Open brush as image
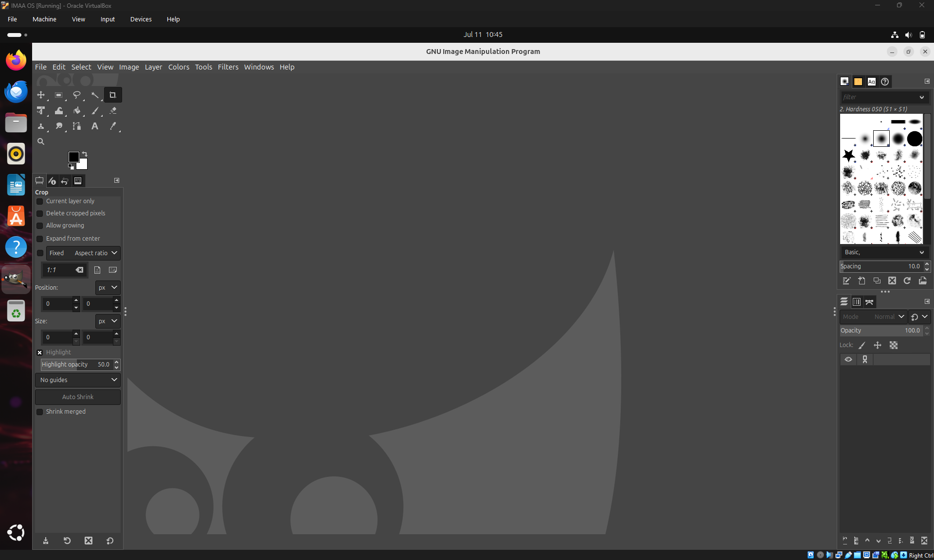The image size is (934, 560). point(922,280)
